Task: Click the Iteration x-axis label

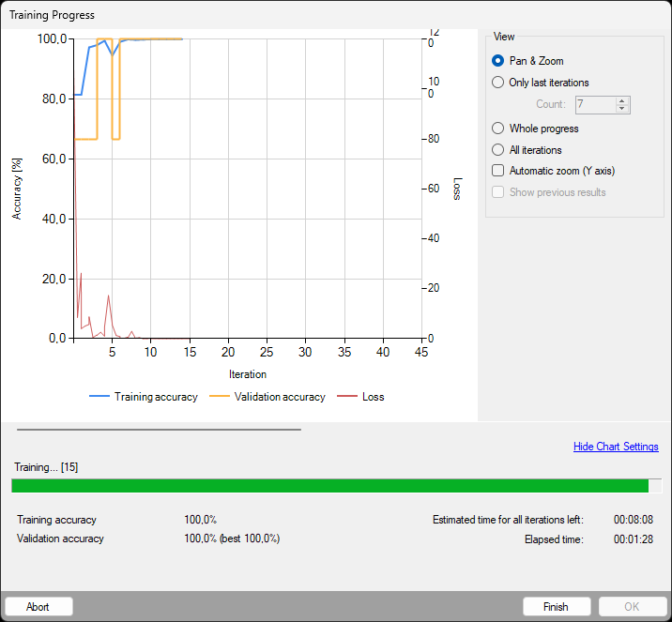Action: coord(247,374)
